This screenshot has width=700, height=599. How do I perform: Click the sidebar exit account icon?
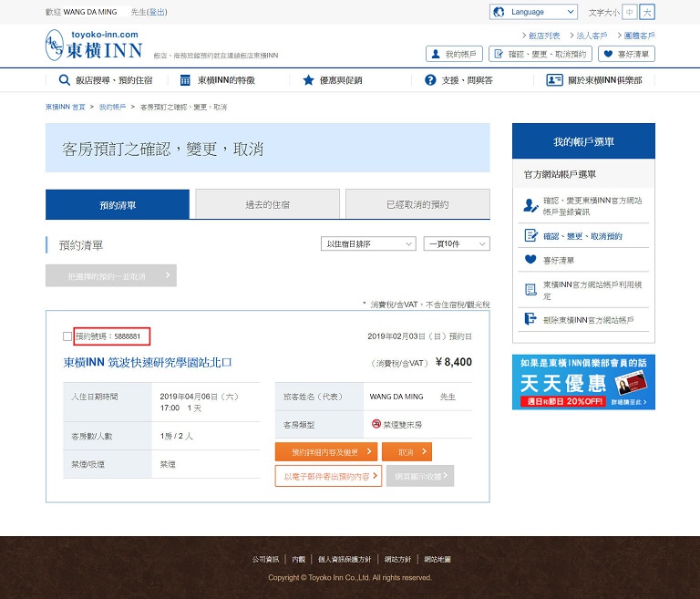[x=530, y=319]
